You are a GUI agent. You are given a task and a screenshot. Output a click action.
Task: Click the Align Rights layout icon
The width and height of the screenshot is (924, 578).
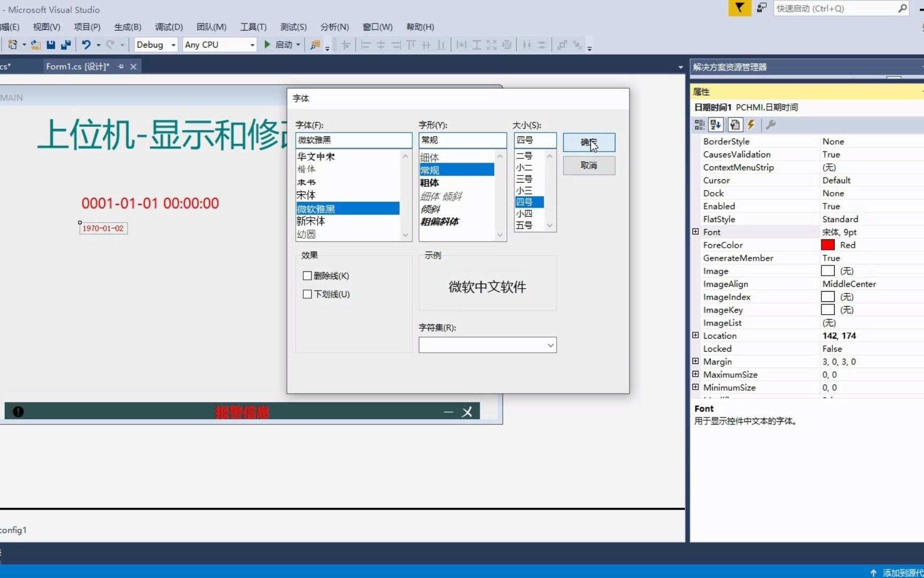(x=396, y=45)
